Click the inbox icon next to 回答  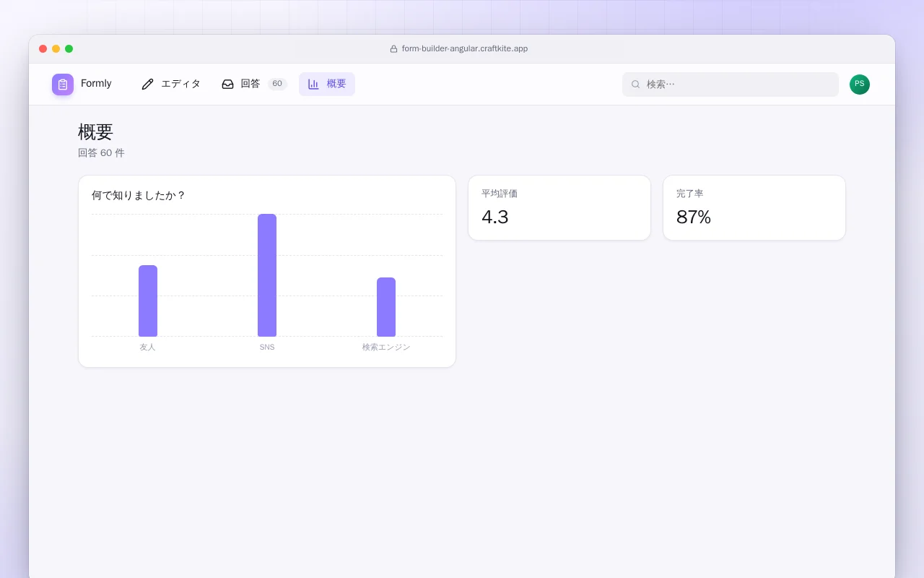[x=228, y=84]
